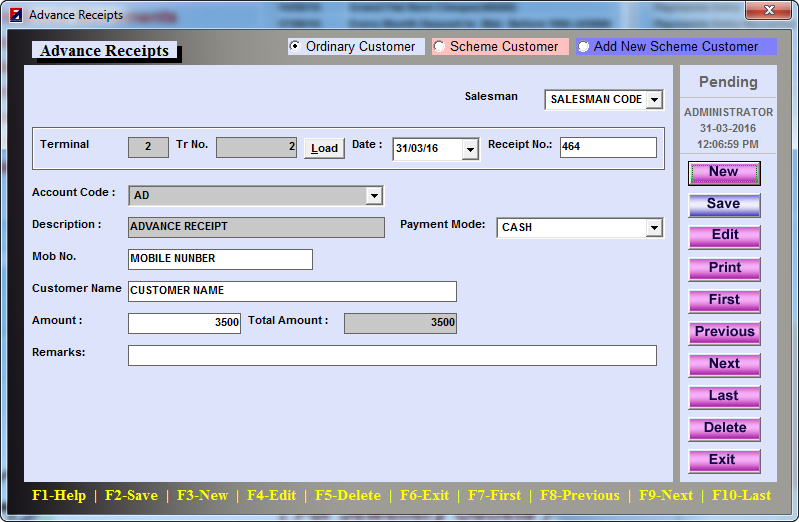The height and width of the screenshot is (522, 799).
Task: Expand the Payment Mode dropdown
Action: point(653,228)
